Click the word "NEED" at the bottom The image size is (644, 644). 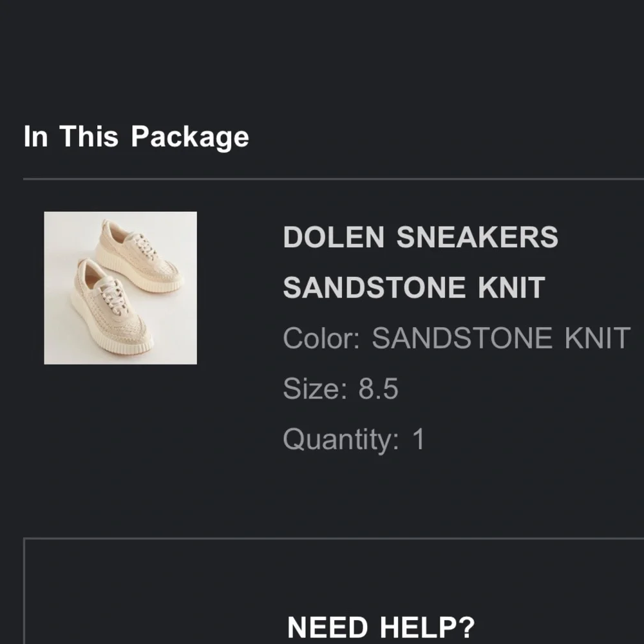point(328,627)
